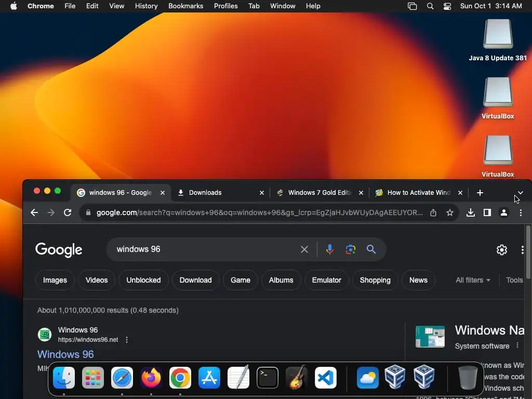Screen dimensions: 532x399
Task: Open the Profiles menu
Action: tap(225, 6)
